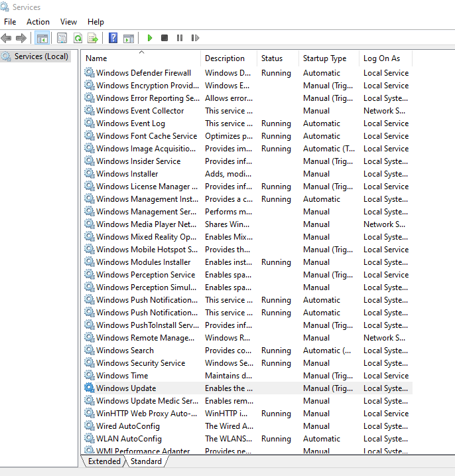The image size is (455, 476).
Task: Open the Properties toolbar icon
Action: click(62, 38)
